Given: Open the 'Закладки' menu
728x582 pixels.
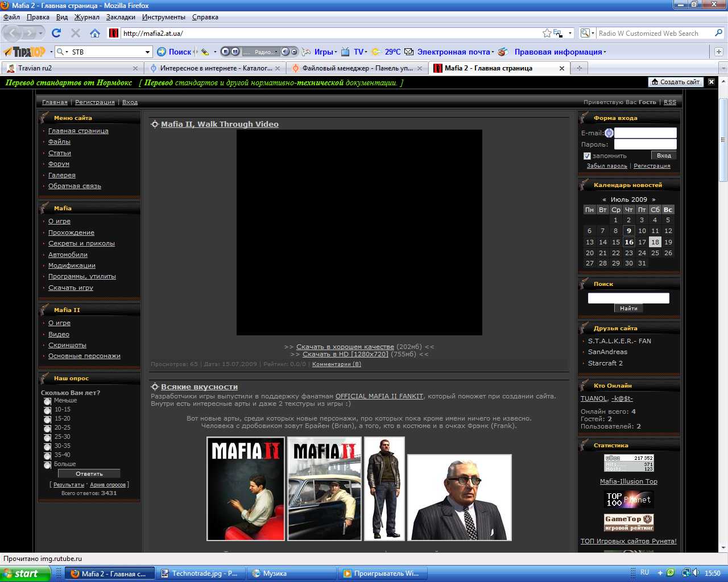Looking at the screenshot, I should point(121,17).
